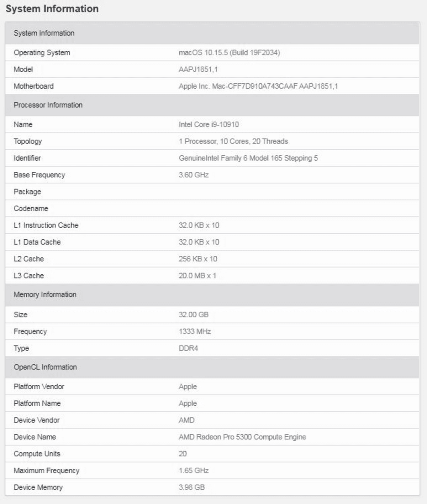Click the Base Frequency 3.60 GHz value
The width and height of the screenshot is (427, 504).
[194, 175]
